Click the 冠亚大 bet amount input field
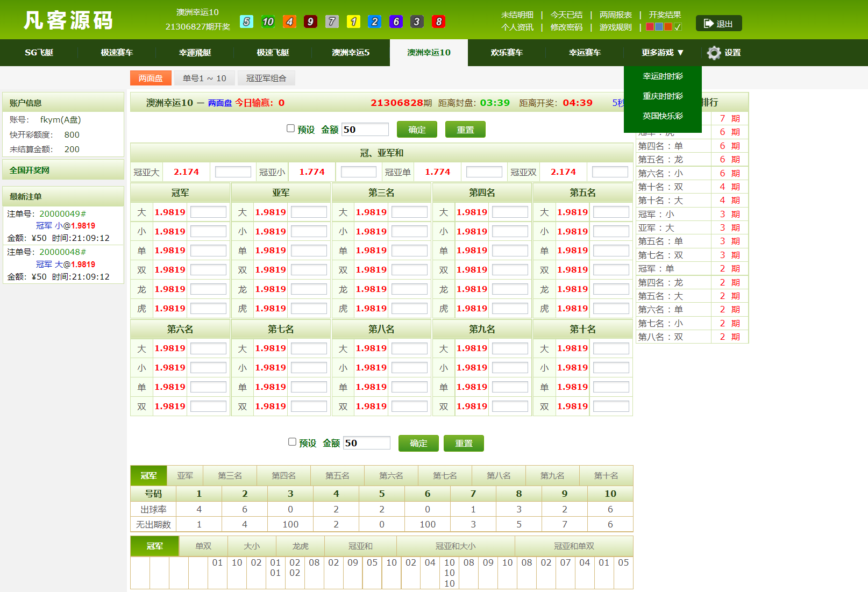 click(x=233, y=172)
